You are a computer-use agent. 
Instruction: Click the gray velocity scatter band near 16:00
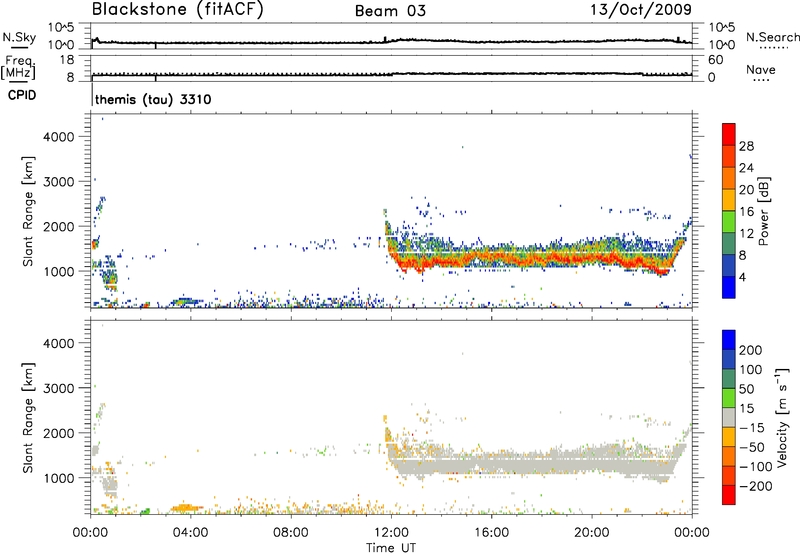pos(491,465)
